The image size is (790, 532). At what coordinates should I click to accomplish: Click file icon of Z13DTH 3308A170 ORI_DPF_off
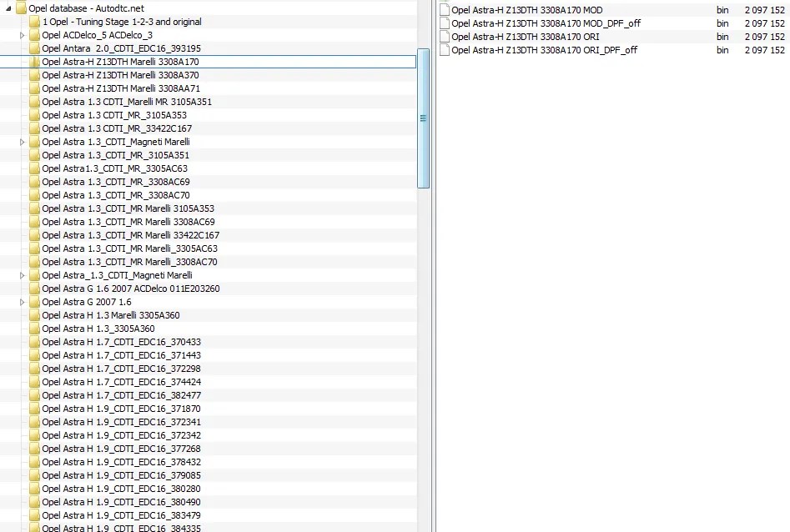click(x=445, y=50)
